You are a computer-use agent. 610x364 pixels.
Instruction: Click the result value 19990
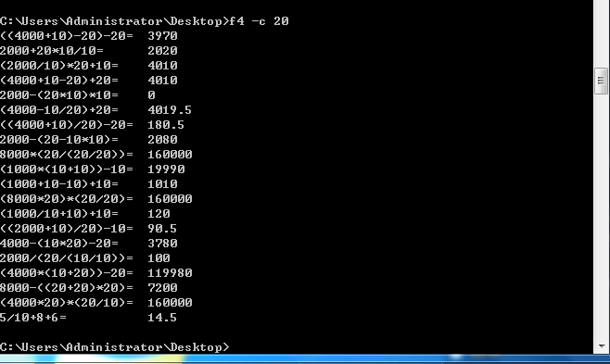pyautogui.click(x=167, y=169)
